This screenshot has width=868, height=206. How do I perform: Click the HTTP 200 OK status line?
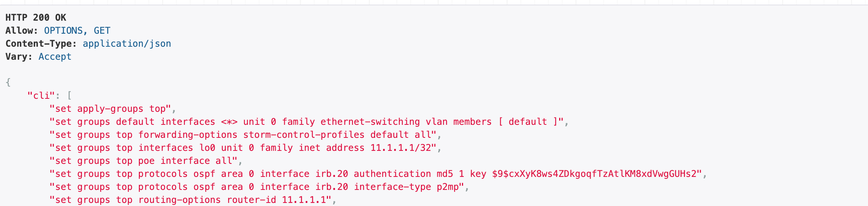coord(36,18)
